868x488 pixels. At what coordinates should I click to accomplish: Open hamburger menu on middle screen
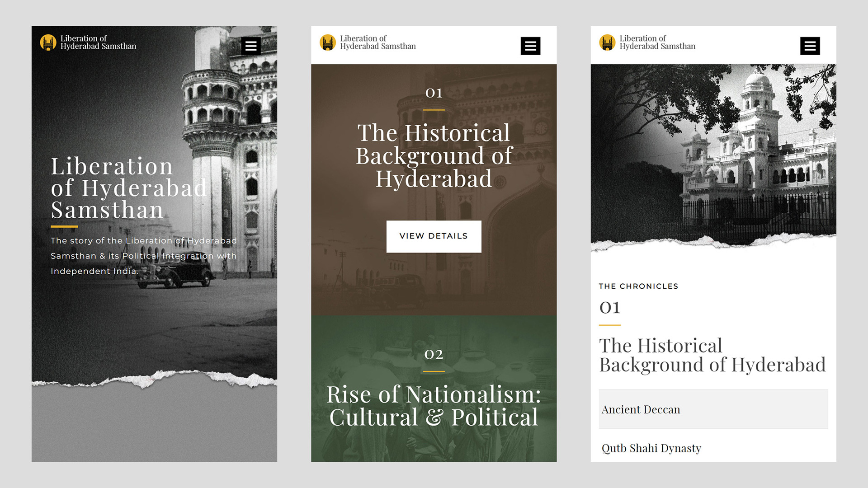[x=530, y=46]
